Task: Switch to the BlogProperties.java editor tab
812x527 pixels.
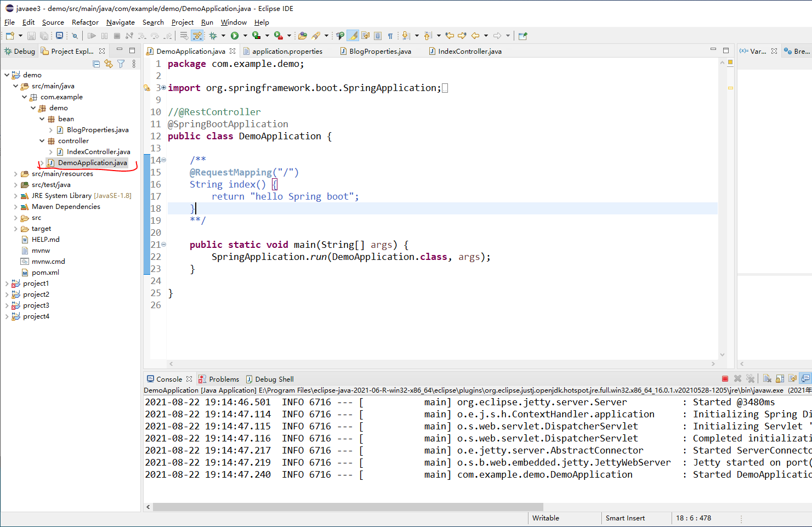Action: 376,51
